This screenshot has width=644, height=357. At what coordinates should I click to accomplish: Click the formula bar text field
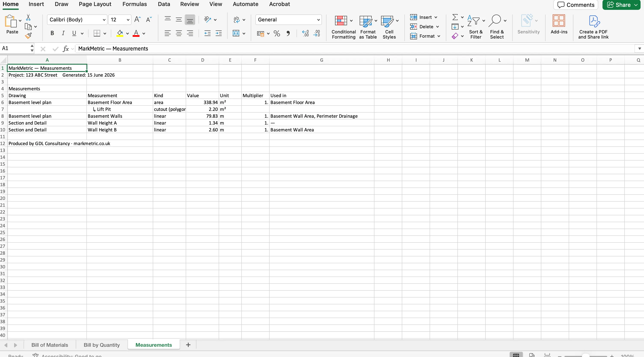(x=355, y=49)
